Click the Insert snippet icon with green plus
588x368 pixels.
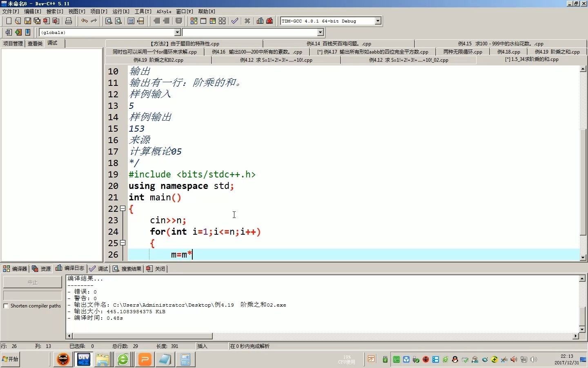click(x=18, y=32)
